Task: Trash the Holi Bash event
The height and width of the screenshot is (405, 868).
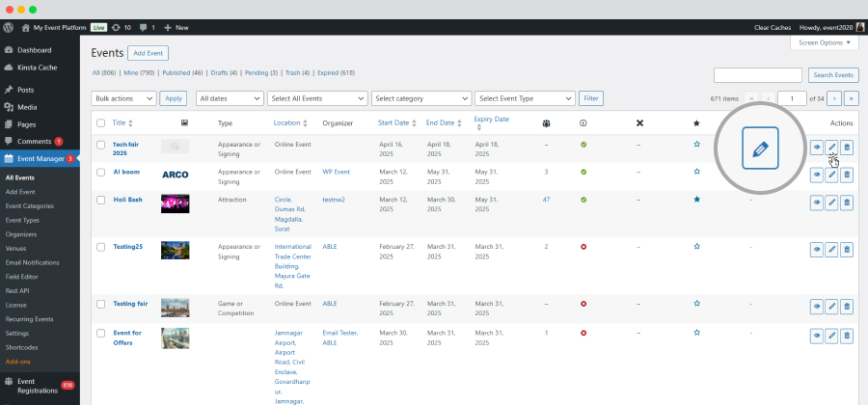Action: (847, 202)
